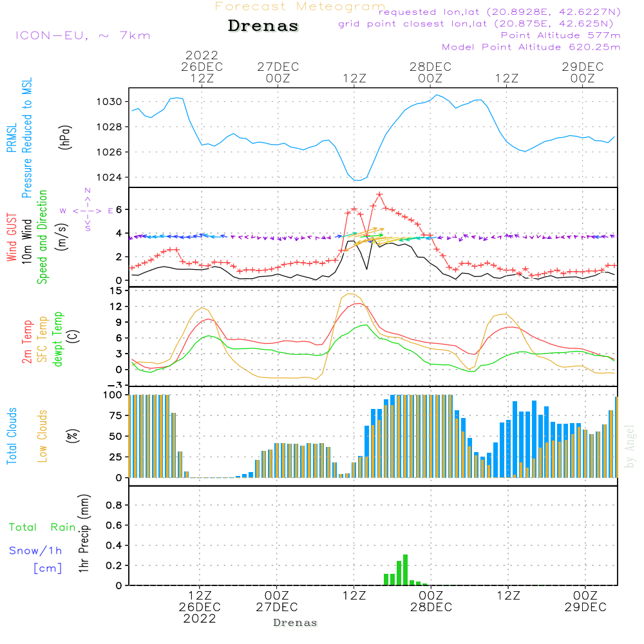Click the 'Low Clouds' orange label
The height and width of the screenshot is (644, 644).
[43, 436]
